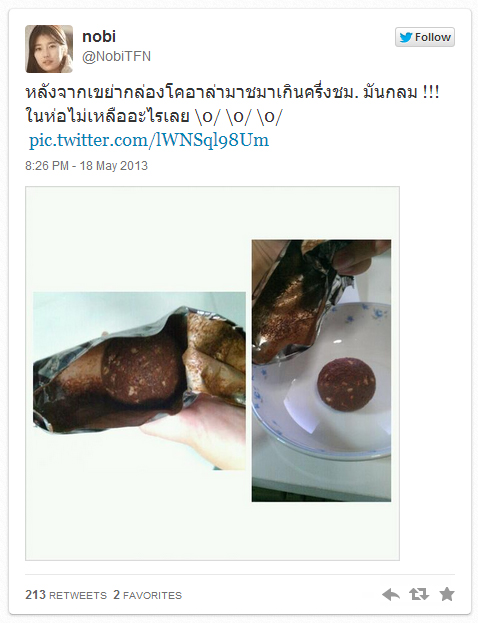Image resolution: width=478 pixels, height=623 pixels.
Task: Click the second line of the tweet with \o/ emoticons
Action: (x=154, y=116)
